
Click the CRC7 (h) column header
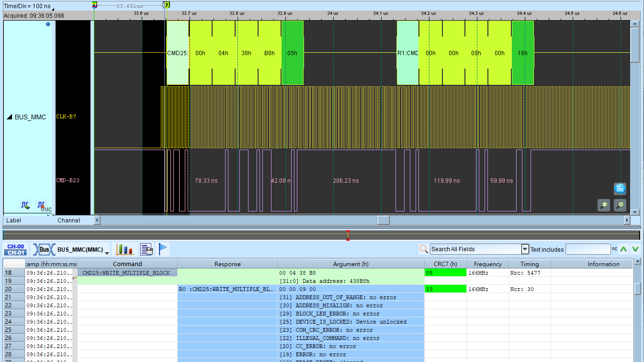click(445, 264)
